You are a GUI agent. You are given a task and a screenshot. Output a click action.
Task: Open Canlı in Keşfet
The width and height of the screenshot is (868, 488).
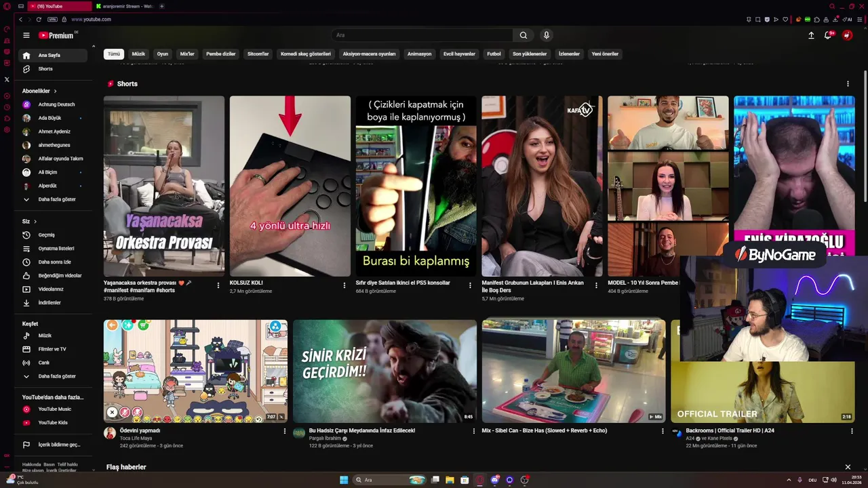[x=54, y=363]
